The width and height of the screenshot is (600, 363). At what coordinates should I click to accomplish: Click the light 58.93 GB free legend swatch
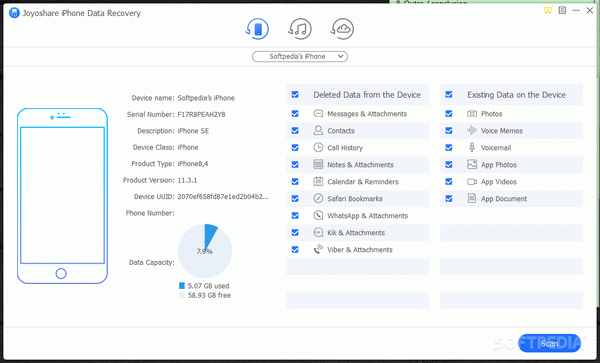point(182,295)
